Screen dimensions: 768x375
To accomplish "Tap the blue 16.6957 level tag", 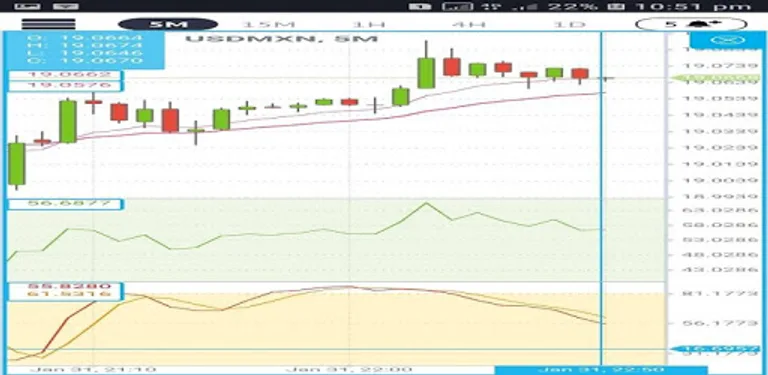I will 715,349.
